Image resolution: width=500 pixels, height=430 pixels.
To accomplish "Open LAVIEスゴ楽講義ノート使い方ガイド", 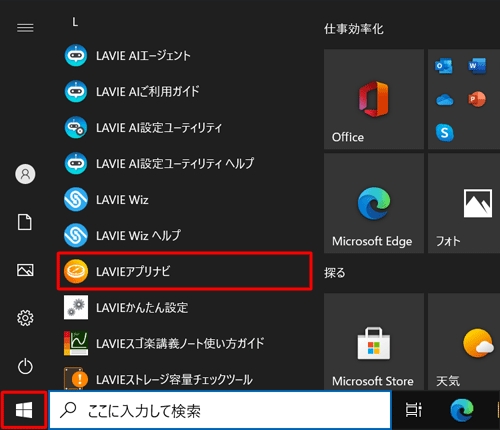I will point(184,343).
